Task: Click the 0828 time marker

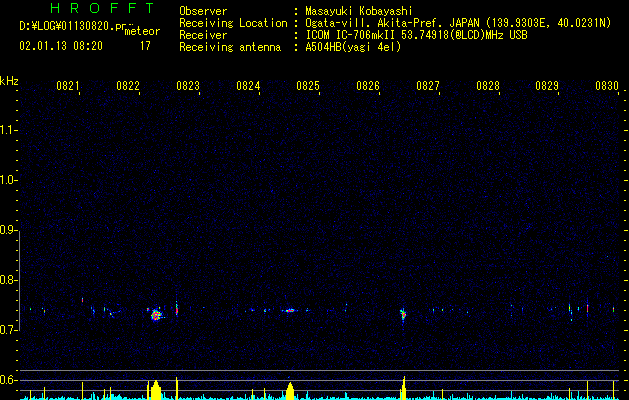Action: 488,86
